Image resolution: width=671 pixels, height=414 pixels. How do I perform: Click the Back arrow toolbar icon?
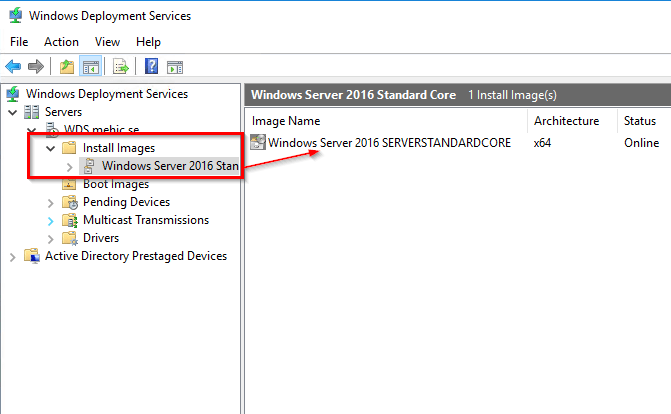point(13,67)
